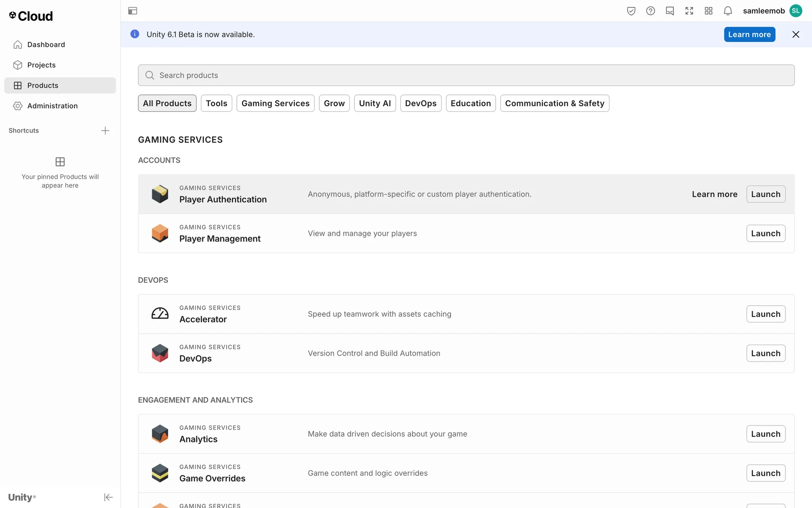The height and width of the screenshot is (508, 812).
Task: Click the fullscreen expand icon
Action: [x=689, y=11]
